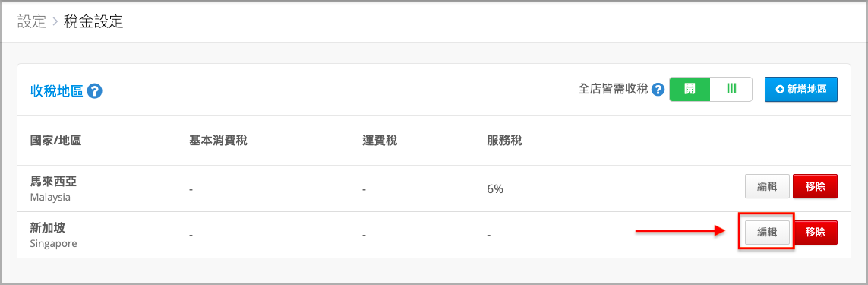Remove the 馬來西亞 tax region
868x285 pixels.
coord(816,186)
